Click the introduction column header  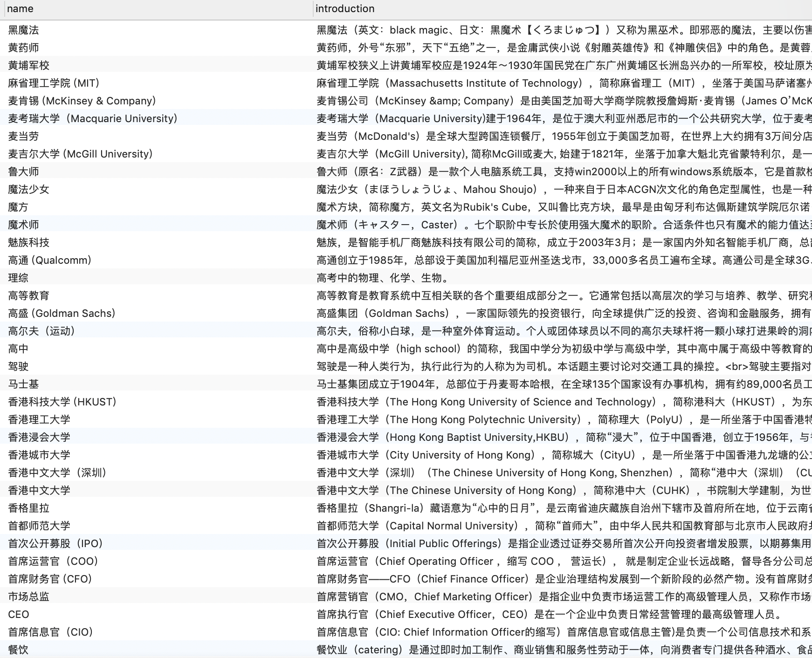tap(563, 8)
